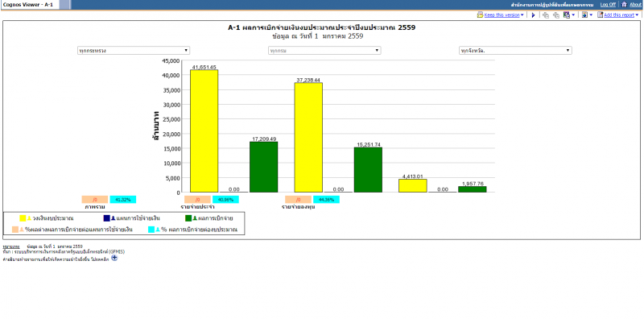
Task: Click person marker icon next to yellow legend swatch
Action: pos(29,218)
